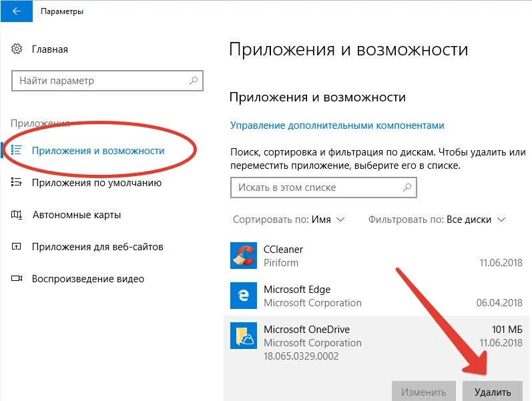Go back using the arrow button
This screenshot has width=532, height=401.
pos(16,11)
